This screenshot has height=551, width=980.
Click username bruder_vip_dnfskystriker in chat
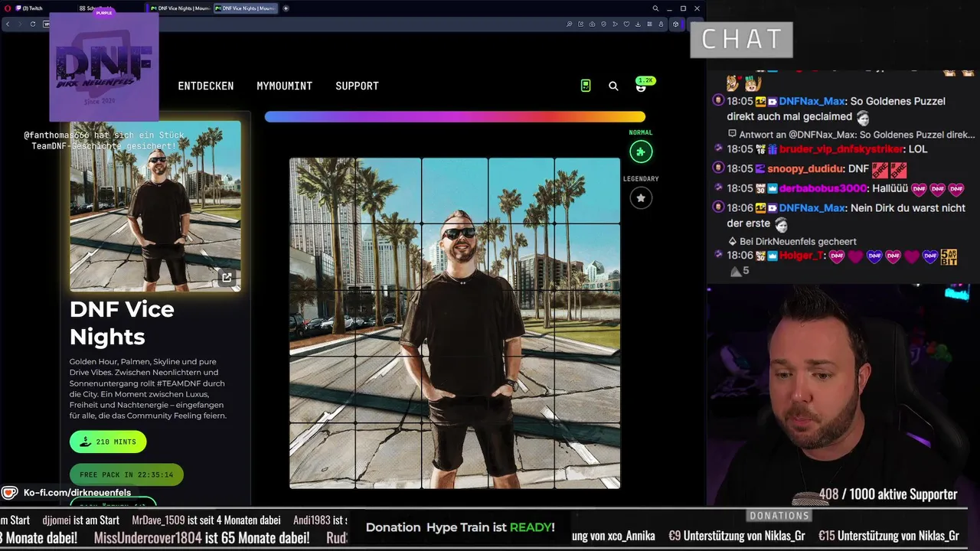[x=841, y=149]
